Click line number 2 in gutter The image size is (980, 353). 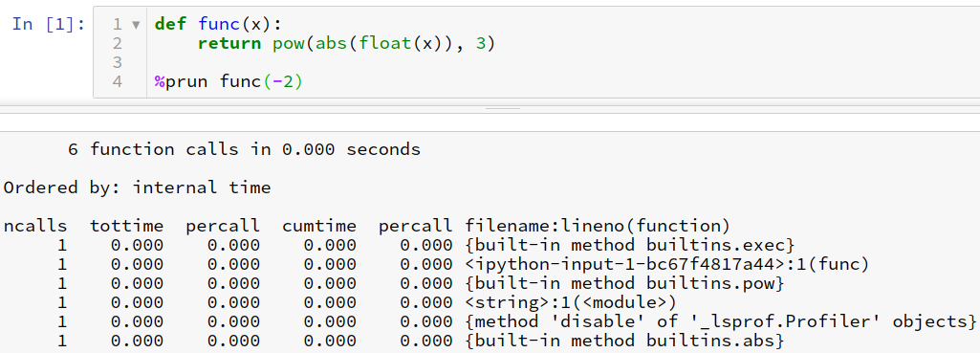click(x=118, y=43)
